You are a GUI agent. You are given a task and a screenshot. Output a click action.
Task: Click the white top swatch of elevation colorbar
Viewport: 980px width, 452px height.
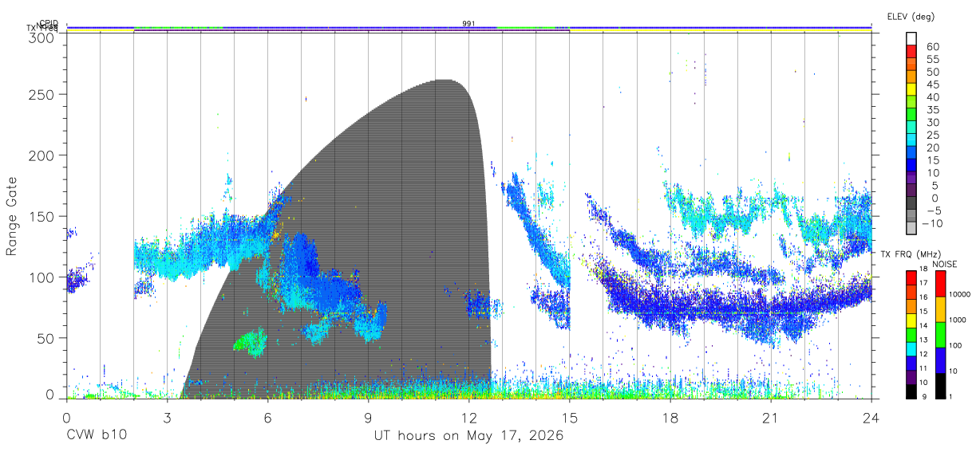point(912,39)
